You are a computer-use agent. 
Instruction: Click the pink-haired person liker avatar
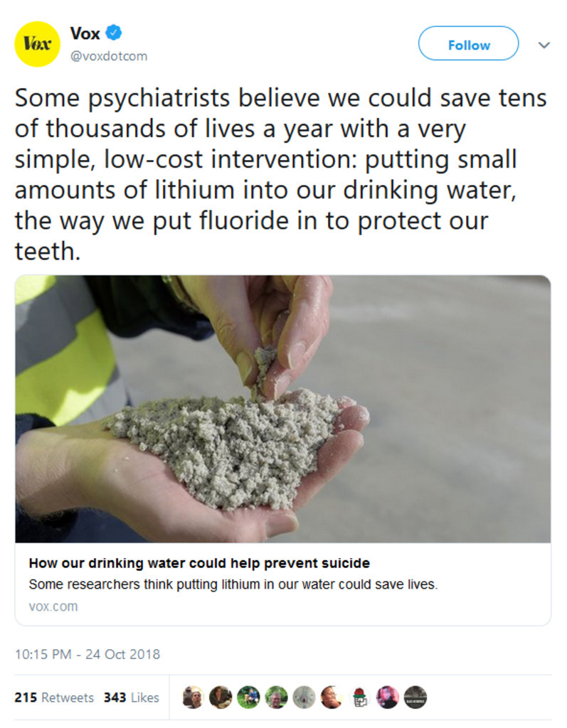[x=388, y=697]
